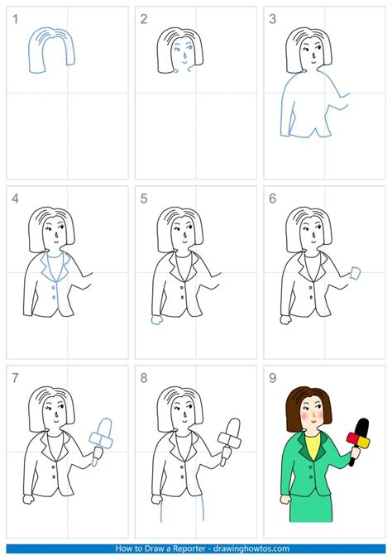
Task: Click the 'How to Draw a Reporter' title
Action: (x=160, y=548)
